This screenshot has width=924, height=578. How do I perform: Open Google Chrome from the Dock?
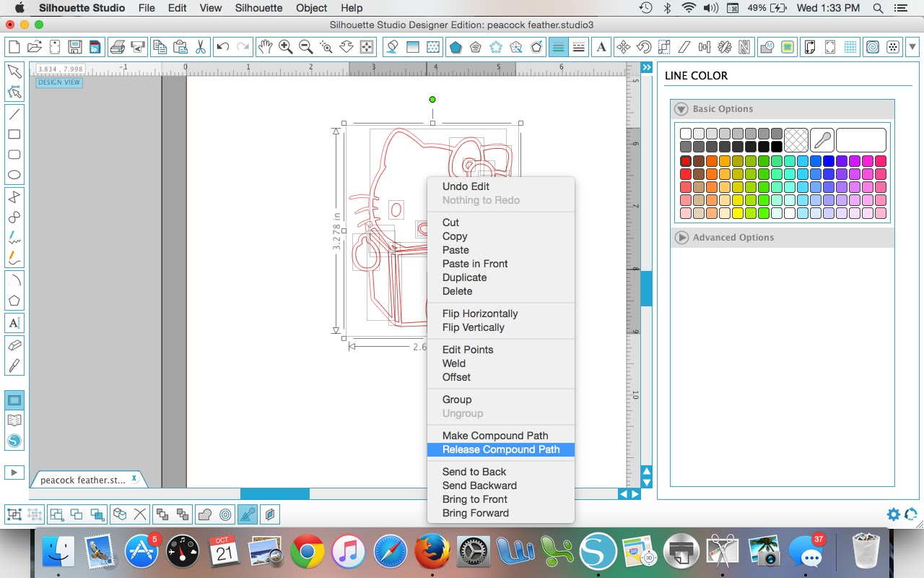pyautogui.click(x=307, y=553)
